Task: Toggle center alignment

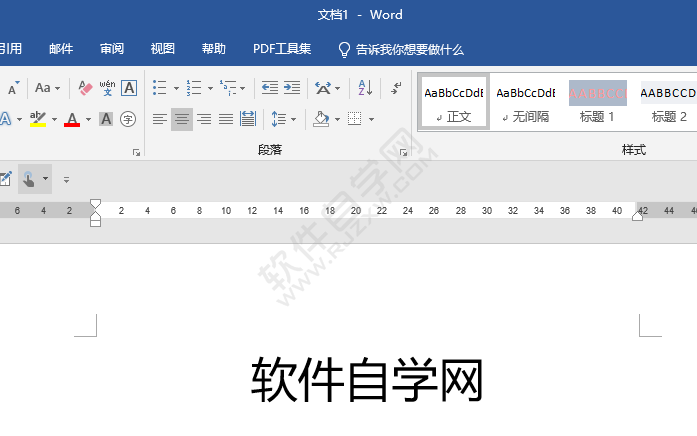Action: 181,119
